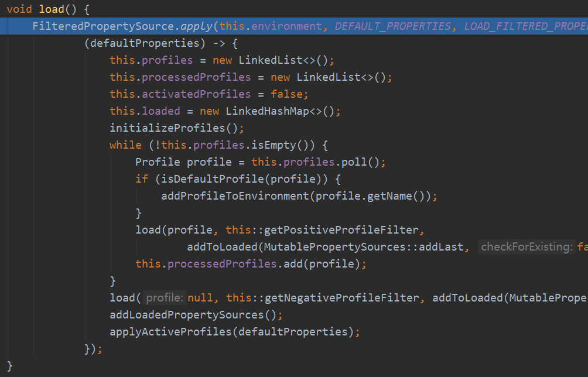Click the defaultProperties lambda parameter
Viewport: 588px width, 377px height.
(145, 43)
